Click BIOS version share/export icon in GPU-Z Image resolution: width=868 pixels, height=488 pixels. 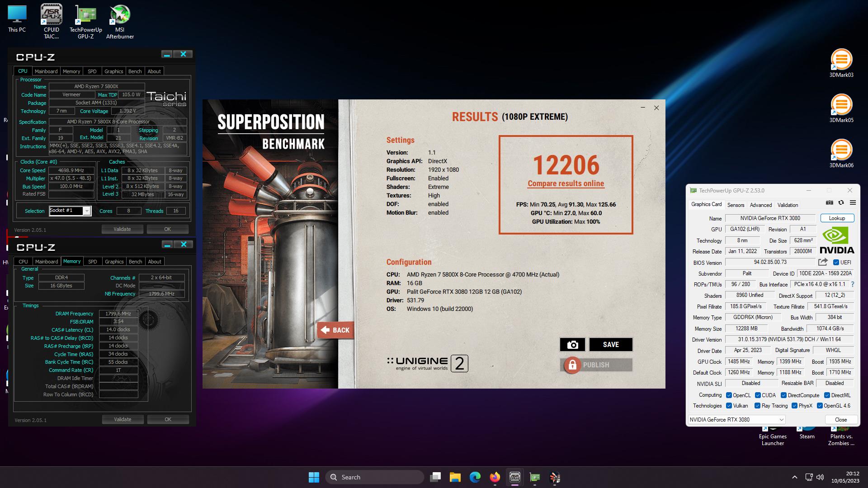(823, 262)
